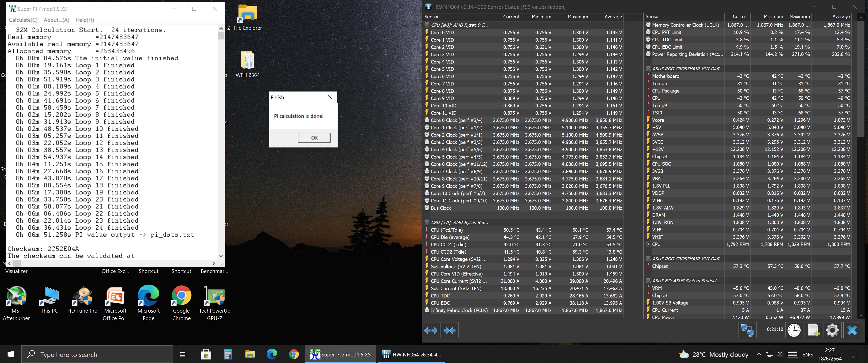Close sensors with the blue X icon
Image resolution: width=868 pixels, height=363 pixels.
[852, 330]
